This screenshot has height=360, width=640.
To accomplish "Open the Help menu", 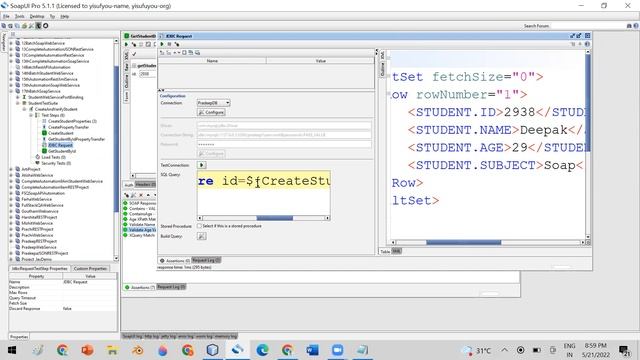I will click(64, 16).
